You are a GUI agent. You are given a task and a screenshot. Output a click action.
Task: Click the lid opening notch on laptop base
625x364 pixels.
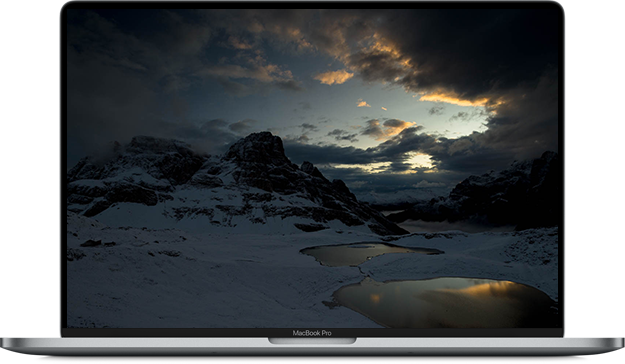click(x=312, y=341)
